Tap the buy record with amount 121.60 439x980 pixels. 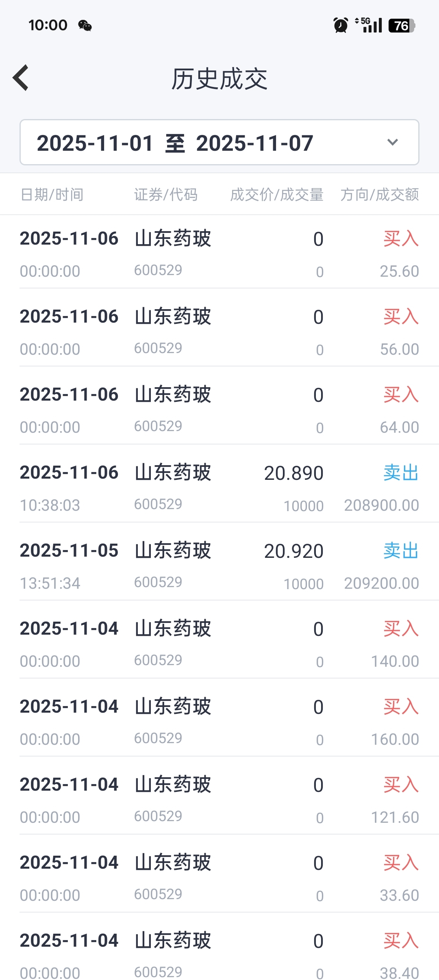[219, 800]
